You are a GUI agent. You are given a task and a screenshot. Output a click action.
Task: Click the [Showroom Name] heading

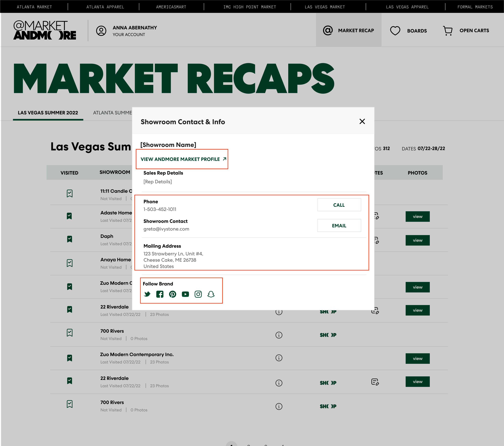(168, 145)
